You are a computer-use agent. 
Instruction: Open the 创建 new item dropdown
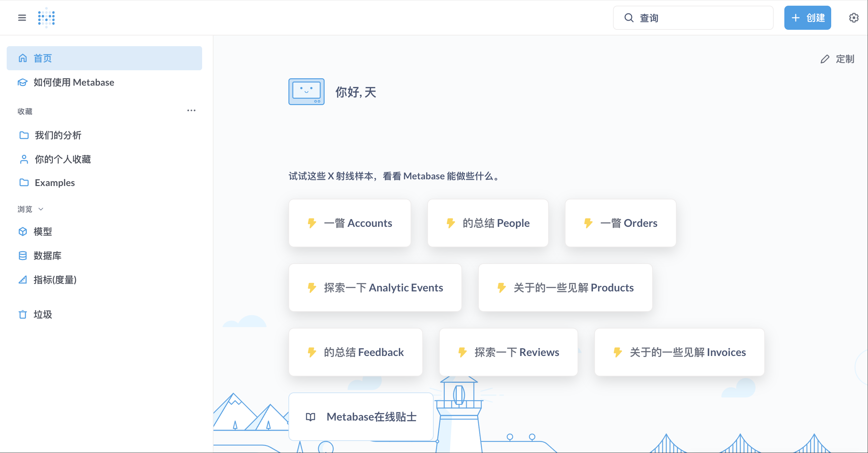coord(807,17)
